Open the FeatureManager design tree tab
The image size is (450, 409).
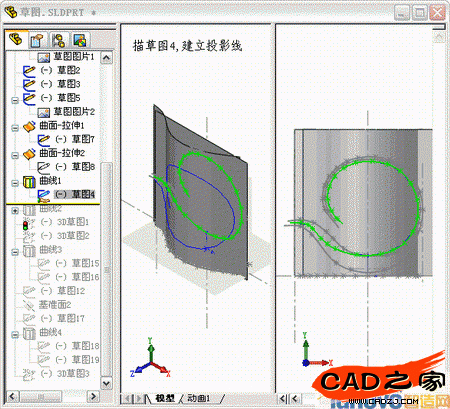16,40
